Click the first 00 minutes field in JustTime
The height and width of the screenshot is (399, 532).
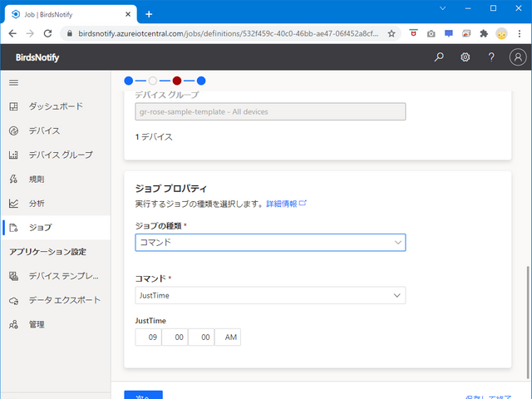coord(175,337)
